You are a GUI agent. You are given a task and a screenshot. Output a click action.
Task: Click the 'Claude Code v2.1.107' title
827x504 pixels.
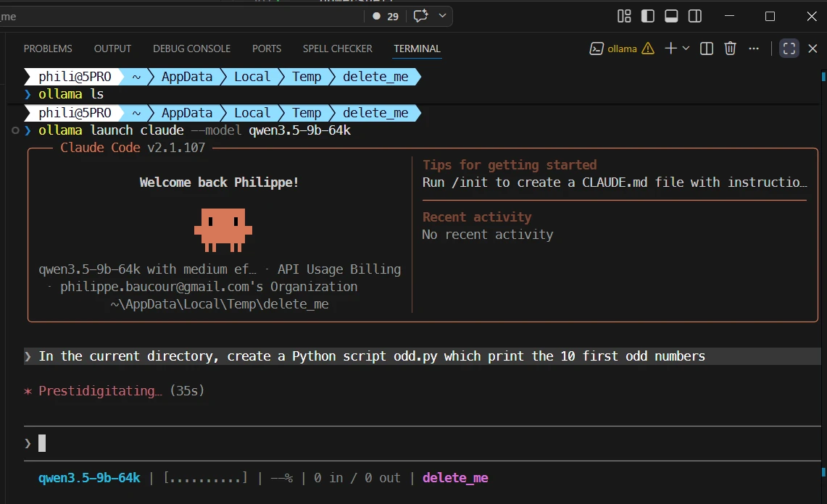(133, 148)
